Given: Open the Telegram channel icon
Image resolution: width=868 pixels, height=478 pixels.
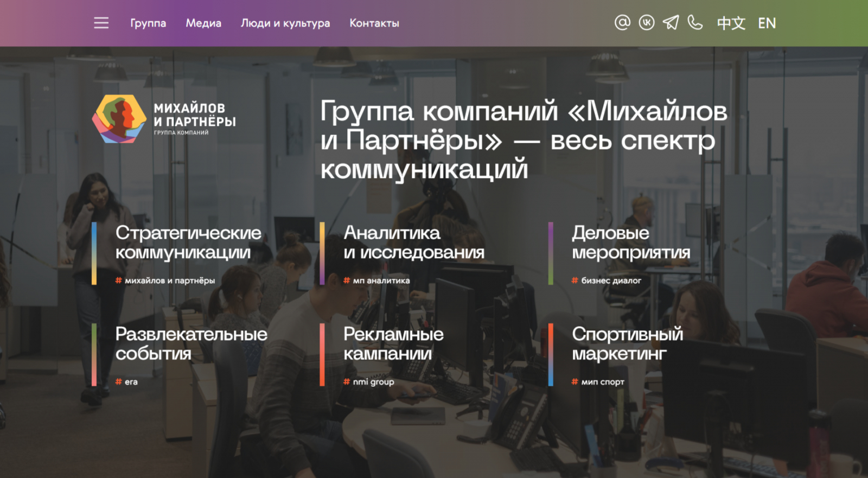Looking at the screenshot, I should click(x=671, y=22).
